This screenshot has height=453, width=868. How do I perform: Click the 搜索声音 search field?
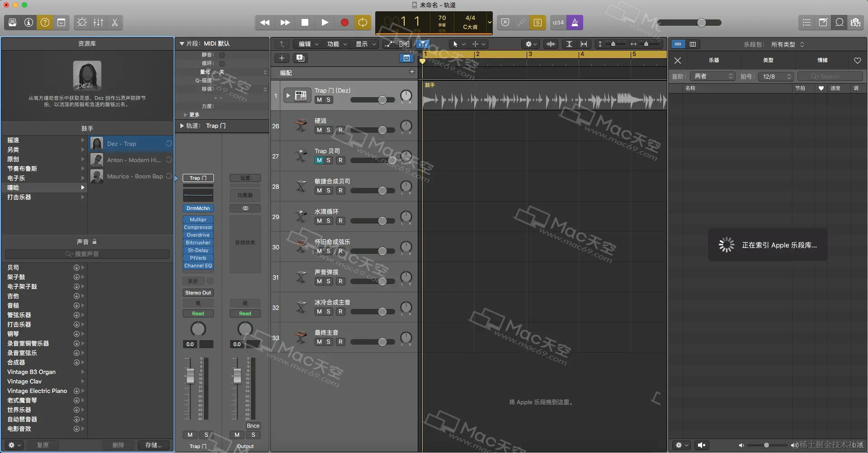[x=87, y=254]
